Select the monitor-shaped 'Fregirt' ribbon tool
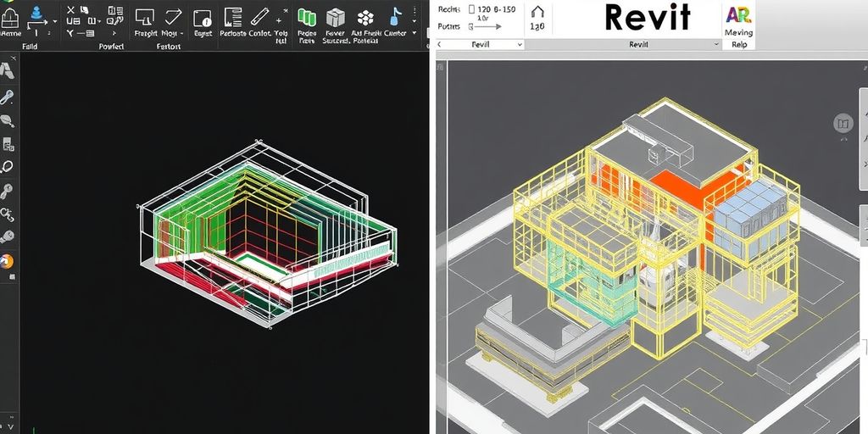The image size is (868, 434). point(144,17)
